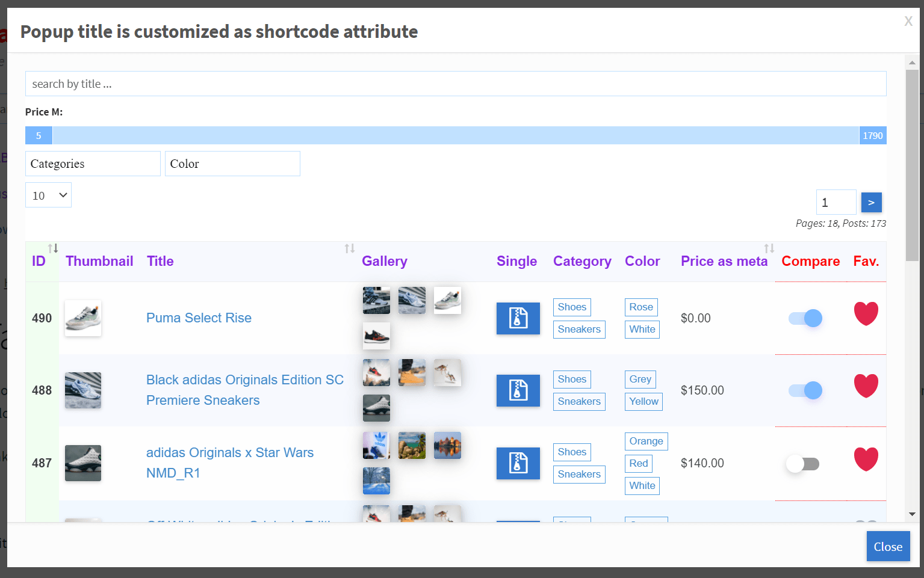Click the Price M range slider track
The image size is (924, 578).
(456, 135)
